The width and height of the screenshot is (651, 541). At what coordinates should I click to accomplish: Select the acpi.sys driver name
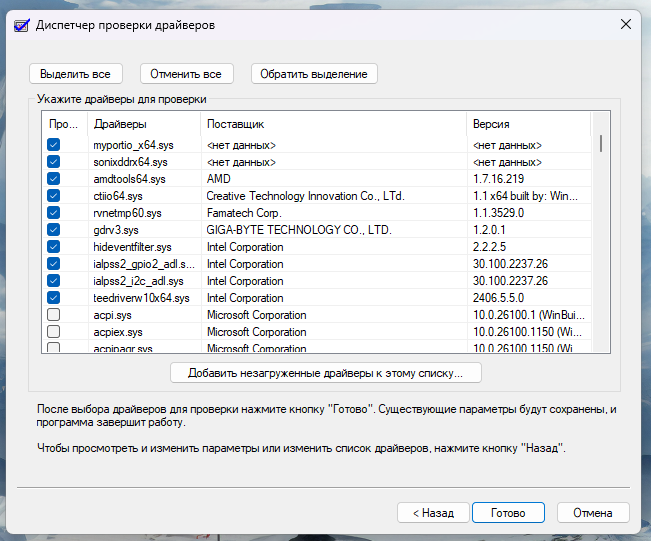[x=113, y=315]
